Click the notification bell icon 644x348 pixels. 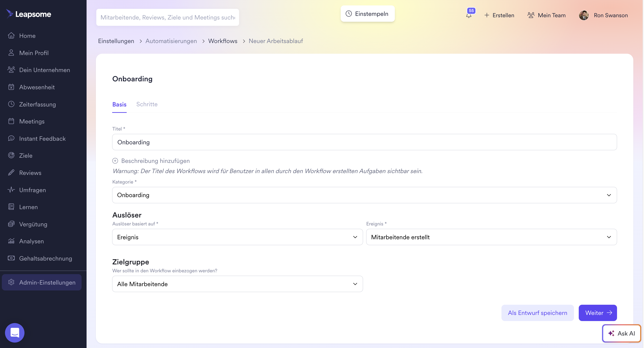[469, 15]
